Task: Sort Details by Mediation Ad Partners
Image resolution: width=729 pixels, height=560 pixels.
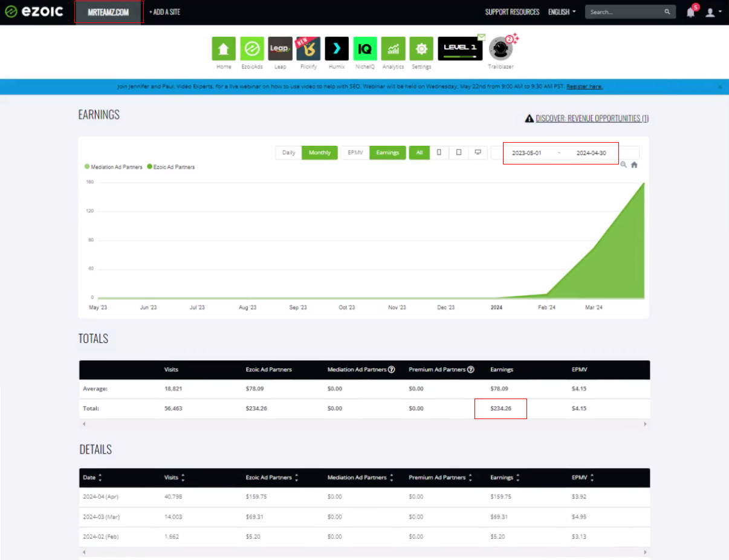Action: tap(361, 478)
